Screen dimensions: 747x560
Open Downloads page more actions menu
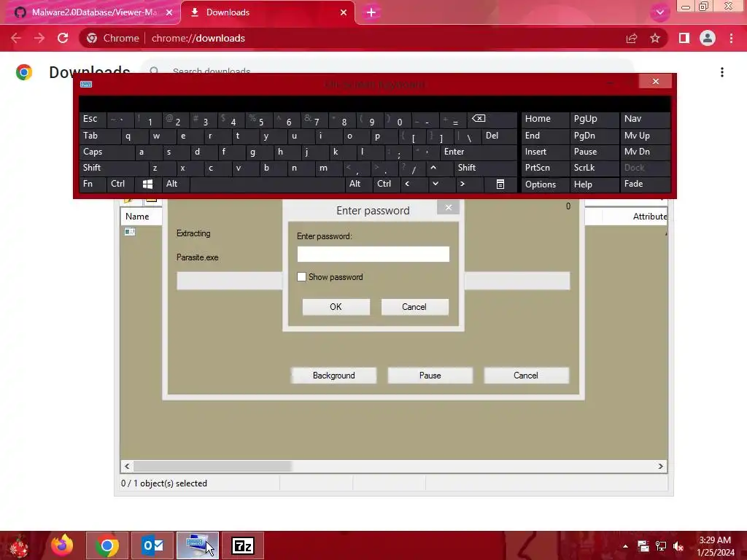point(722,72)
